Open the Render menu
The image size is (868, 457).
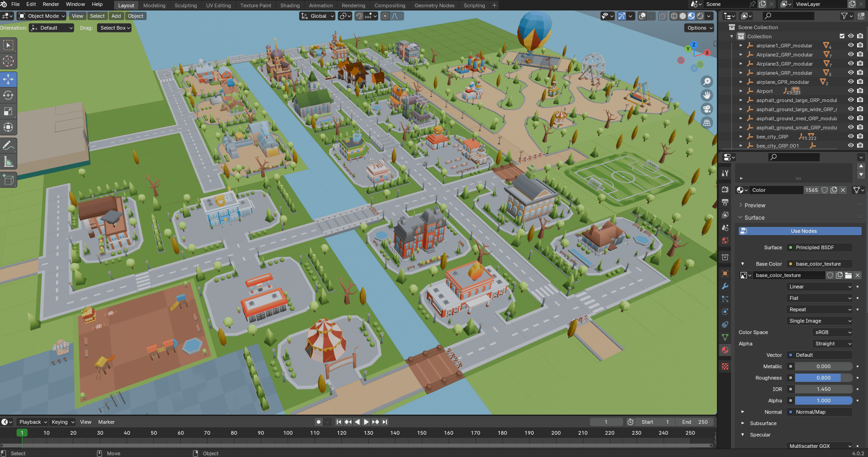click(x=51, y=4)
